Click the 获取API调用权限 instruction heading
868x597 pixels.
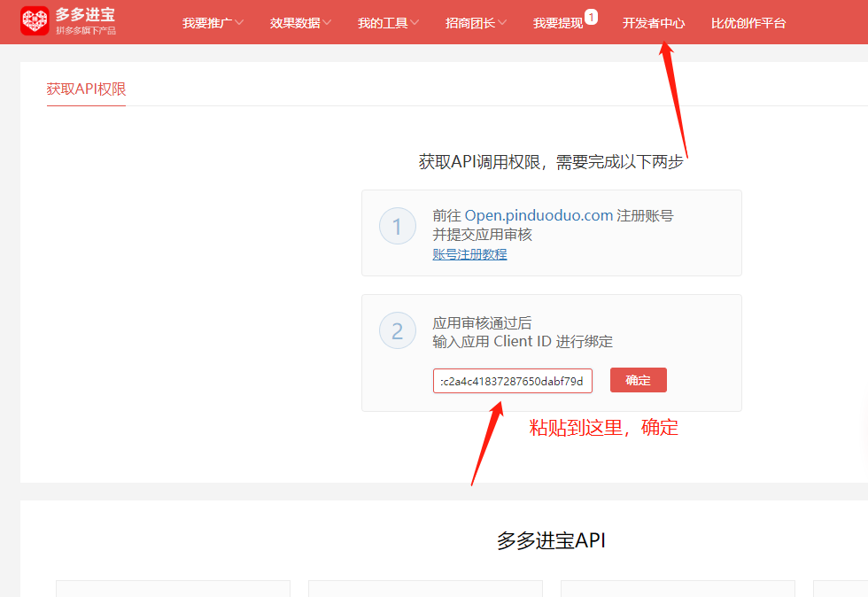(x=551, y=162)
